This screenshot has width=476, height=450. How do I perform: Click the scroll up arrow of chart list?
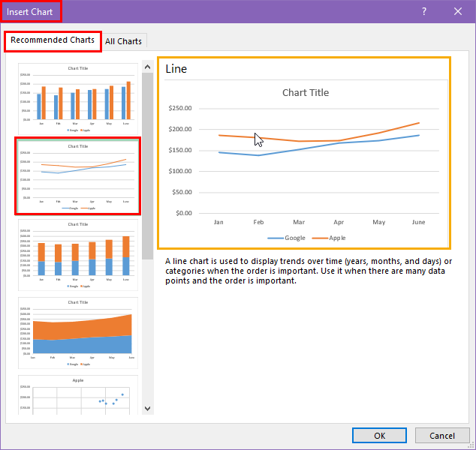[148, 67]
